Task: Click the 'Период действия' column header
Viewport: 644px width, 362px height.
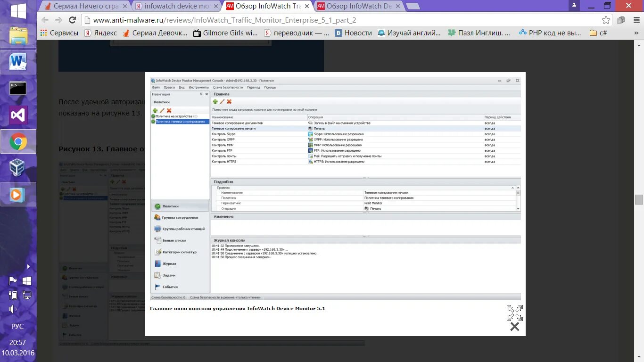Action: click(x=502, y=117)
